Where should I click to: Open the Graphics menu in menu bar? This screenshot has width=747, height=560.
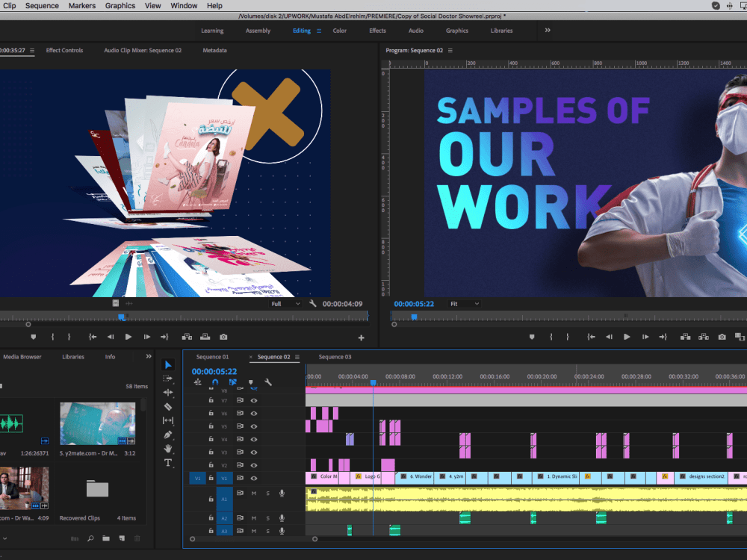120,6
